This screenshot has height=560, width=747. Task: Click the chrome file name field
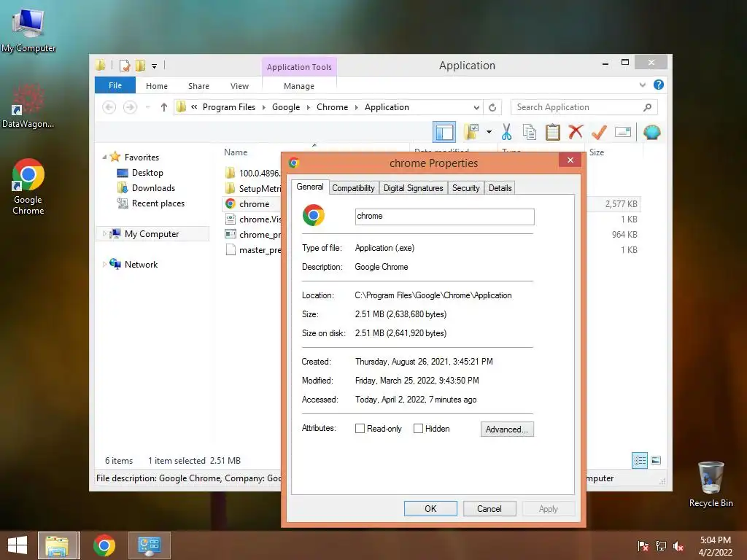tap(444, 217)
